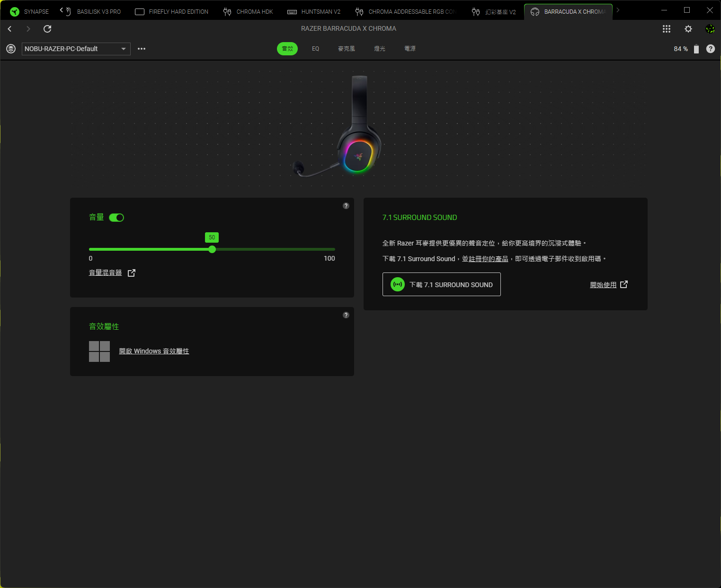This screenshot has height=588, width=721.
Task: Select the 音效 sub-tab
Action: point(287,49)
